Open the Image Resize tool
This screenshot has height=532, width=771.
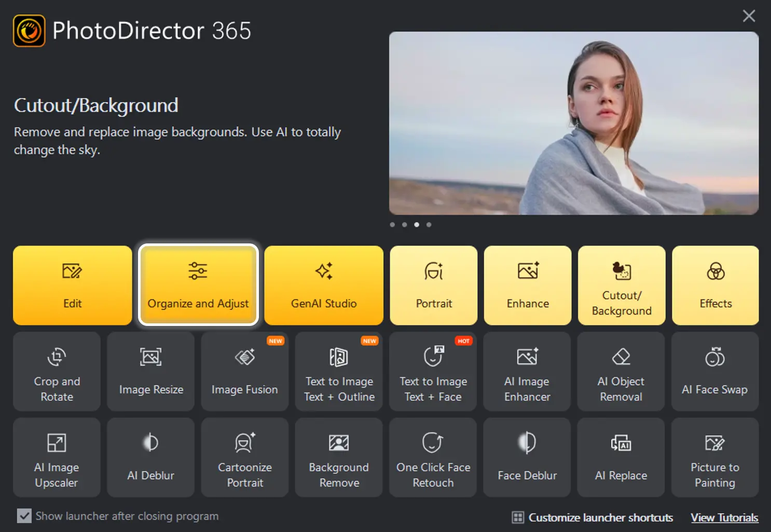(150, 371)
